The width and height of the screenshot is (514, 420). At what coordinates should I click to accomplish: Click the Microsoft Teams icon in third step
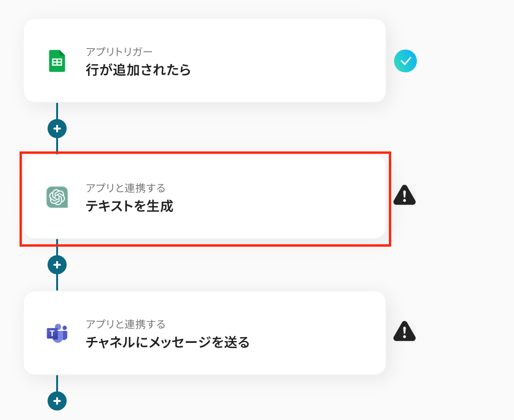tap(57, 333)
